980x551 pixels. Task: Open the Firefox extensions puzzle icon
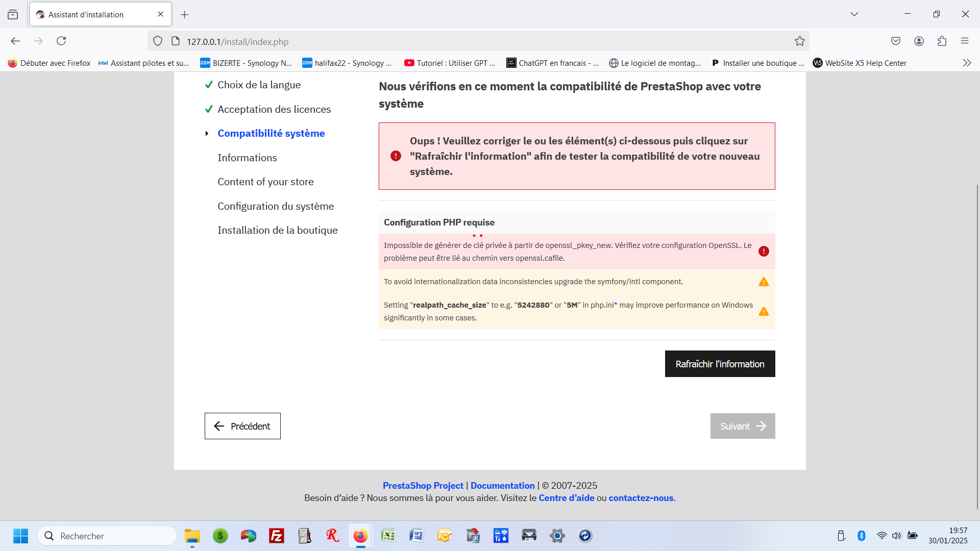tap(942, 41)
